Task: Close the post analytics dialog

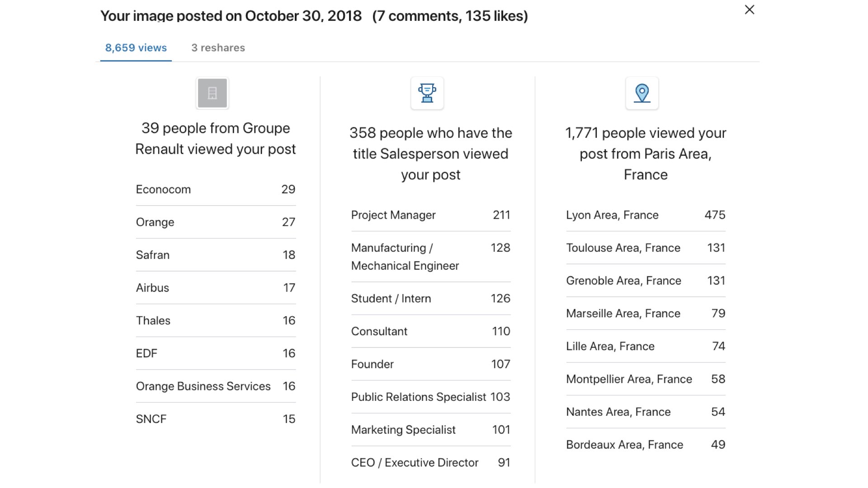Action: 750,9
